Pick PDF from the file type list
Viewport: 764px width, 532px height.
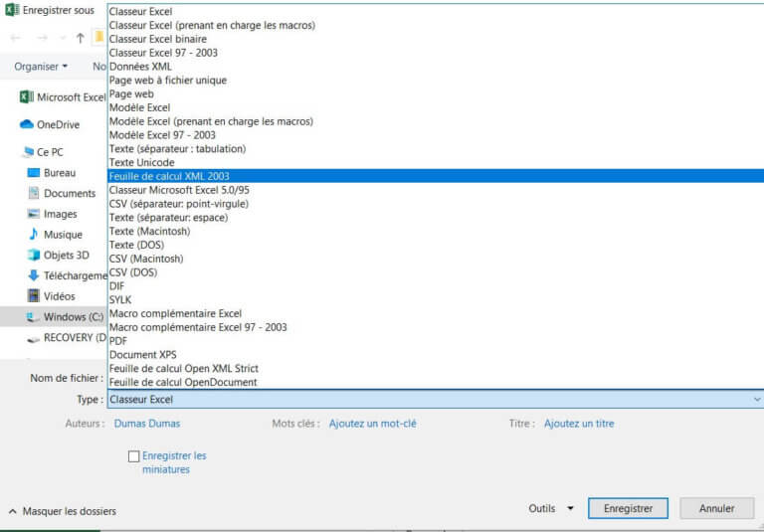tap(117, 341)
